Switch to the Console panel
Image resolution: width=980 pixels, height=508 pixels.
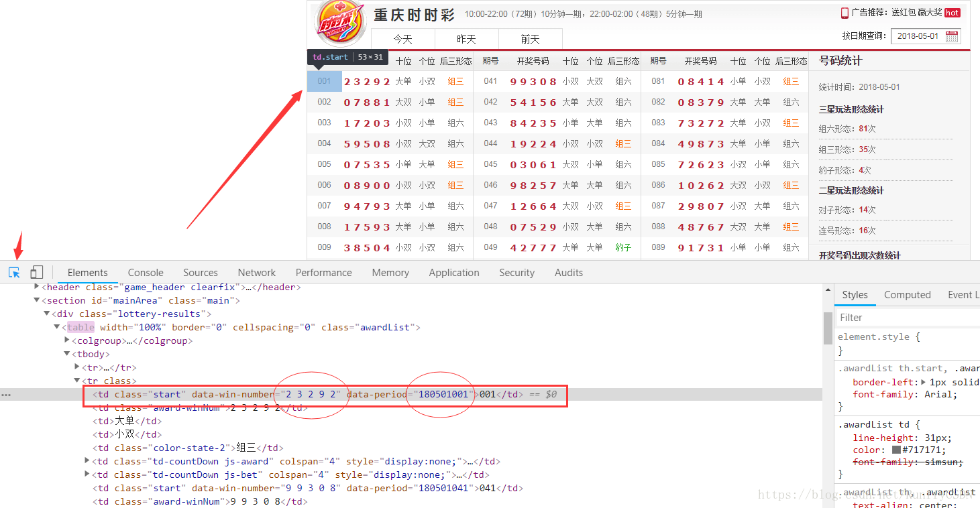pos(145,272)
